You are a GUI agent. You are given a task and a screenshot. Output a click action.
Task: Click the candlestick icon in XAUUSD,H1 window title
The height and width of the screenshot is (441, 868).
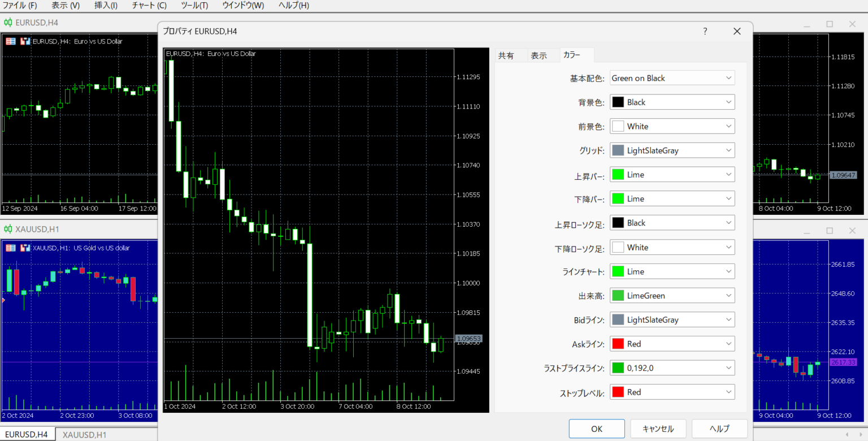pos(8,229)
